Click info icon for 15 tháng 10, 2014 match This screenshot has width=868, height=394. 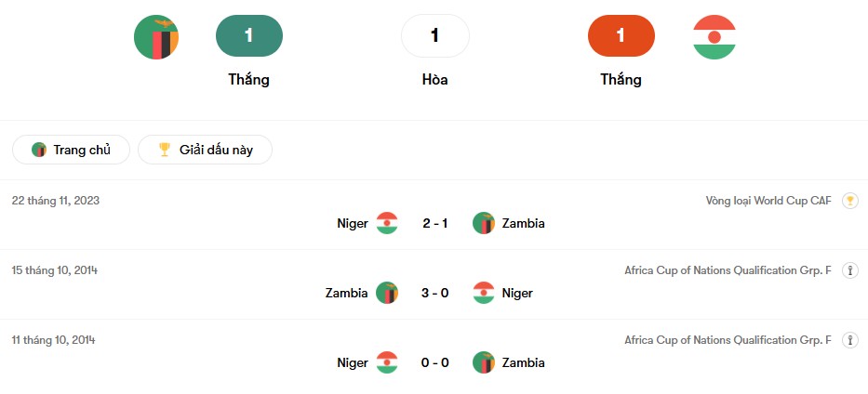tap(849, 270)
